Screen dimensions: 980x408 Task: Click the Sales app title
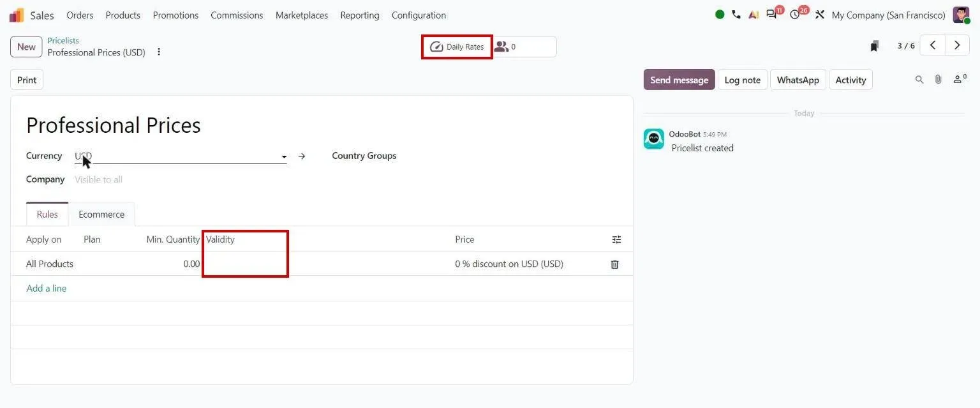pos(42,15)
